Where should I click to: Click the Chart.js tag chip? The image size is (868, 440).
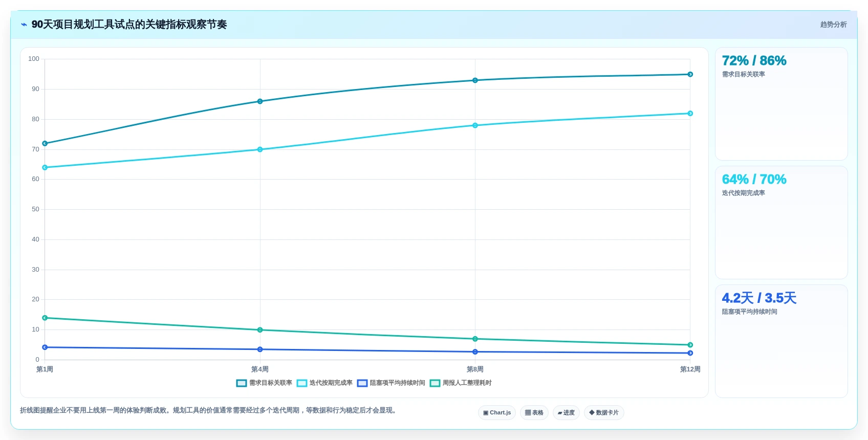click(497, 413)
